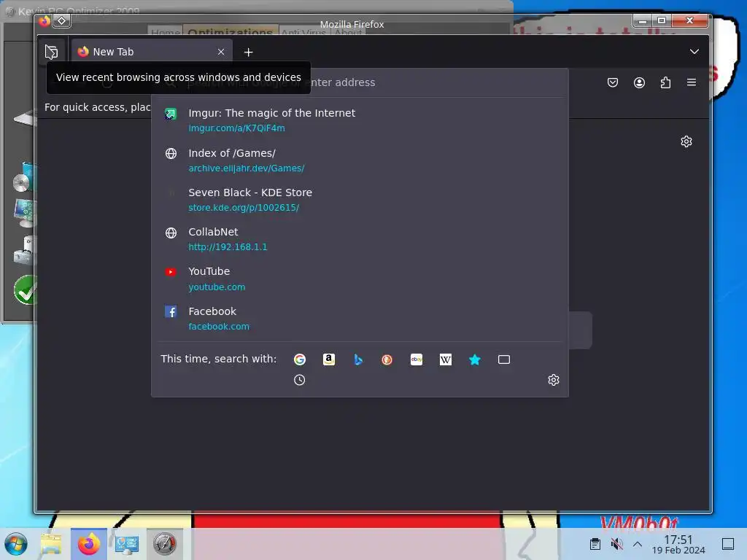Screen dimensions: 747x560
Task: Open clipboard tray icon
Action: click(595, 544)
